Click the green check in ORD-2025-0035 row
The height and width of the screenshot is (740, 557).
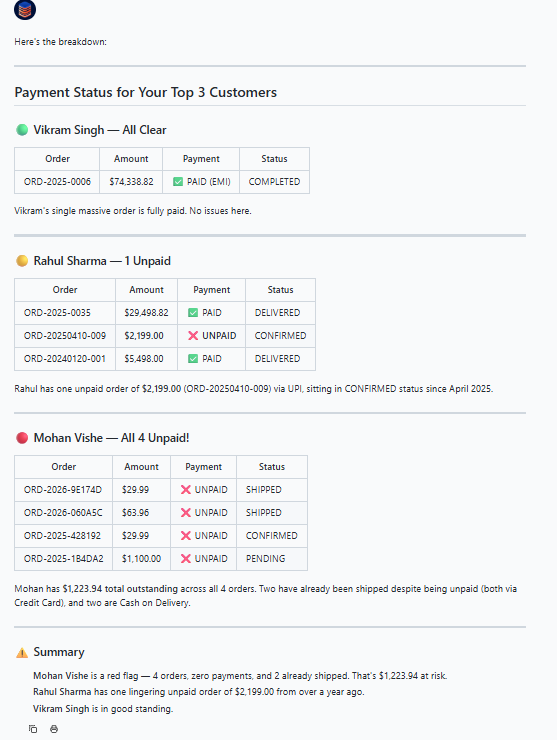(x=193, y=313)
